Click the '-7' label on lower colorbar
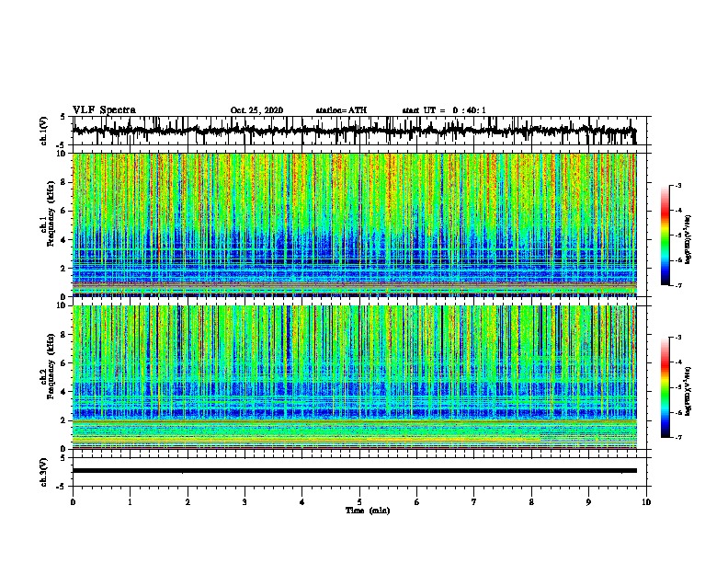 (677, 437)
